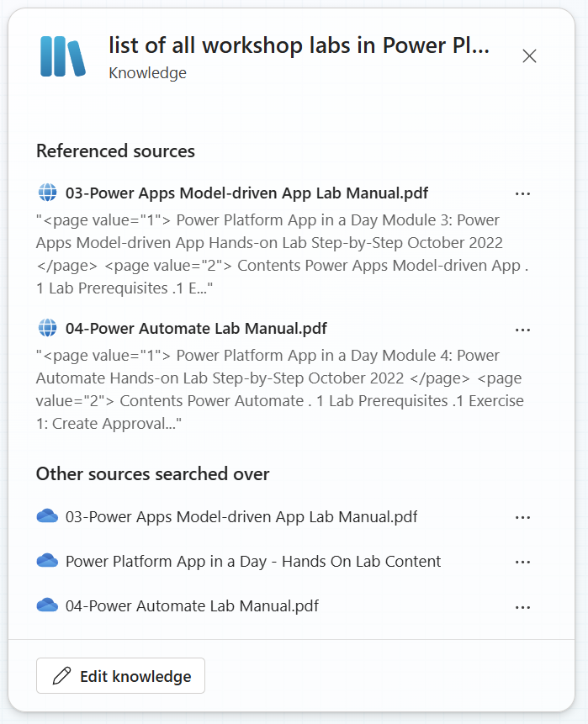Click the Edit knowledge button

click(120, 676)
